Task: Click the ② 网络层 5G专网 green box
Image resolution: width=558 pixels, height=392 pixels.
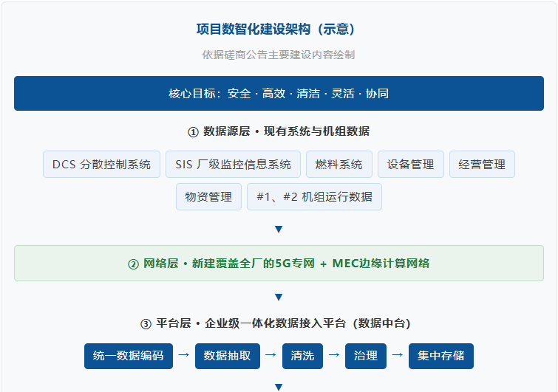Action: [279, 264]
